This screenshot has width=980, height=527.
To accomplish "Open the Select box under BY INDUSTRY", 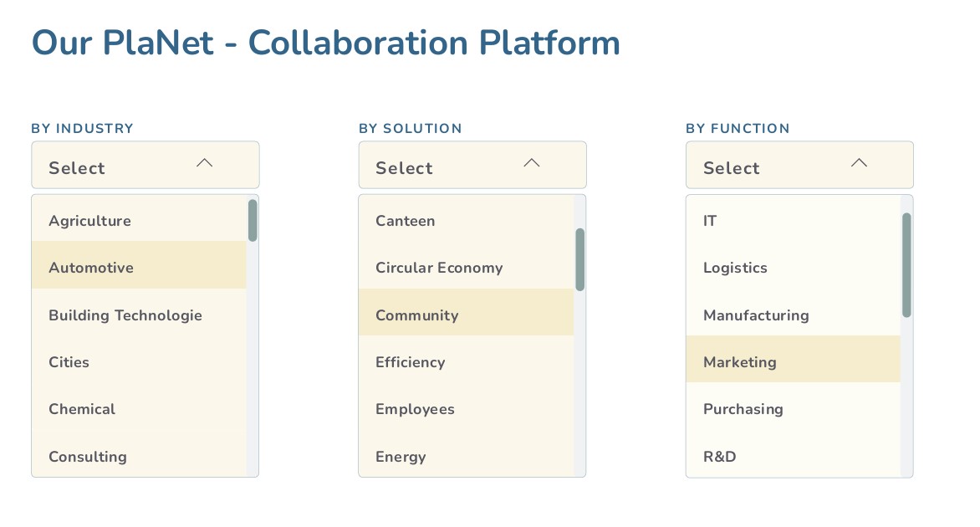I will click(x=117, y=165).
